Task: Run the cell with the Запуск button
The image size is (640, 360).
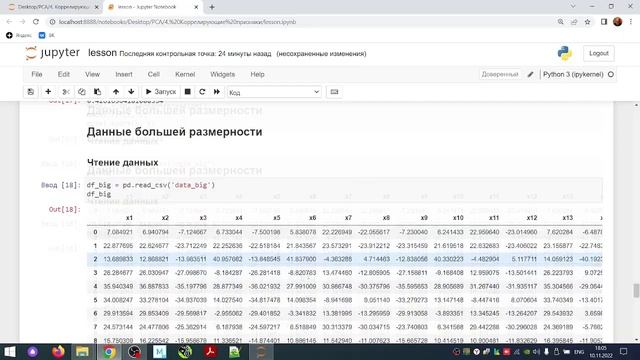Action: (x=161, y=92)
